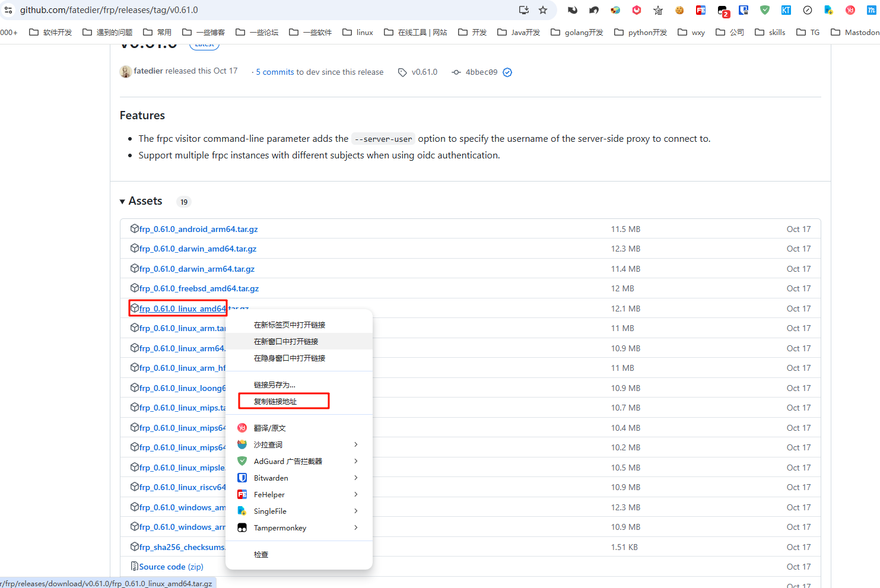Image resolution: width=880 pixels, height=588 pixels.
Task: Click the Tampermonkey toolbar icon with badge 2
Action: point(722,11)
